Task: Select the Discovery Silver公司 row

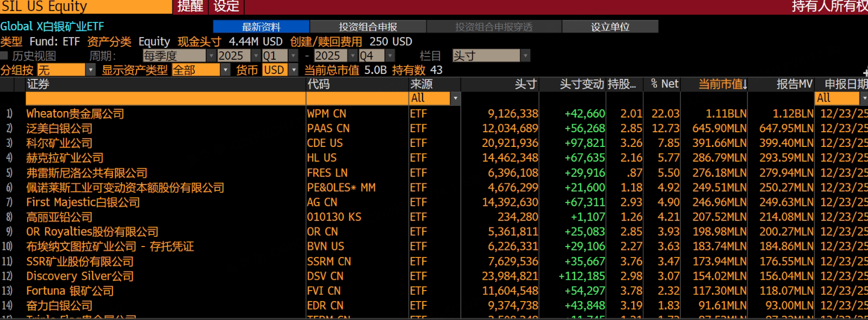Action: click(x=434, y=276)
